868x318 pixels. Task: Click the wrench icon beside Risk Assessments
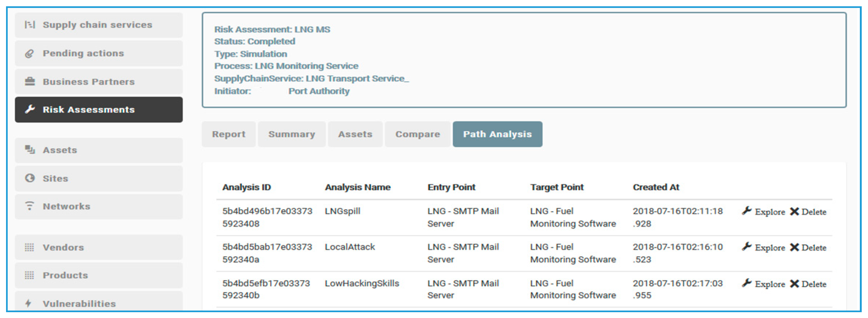click(30, 109)
